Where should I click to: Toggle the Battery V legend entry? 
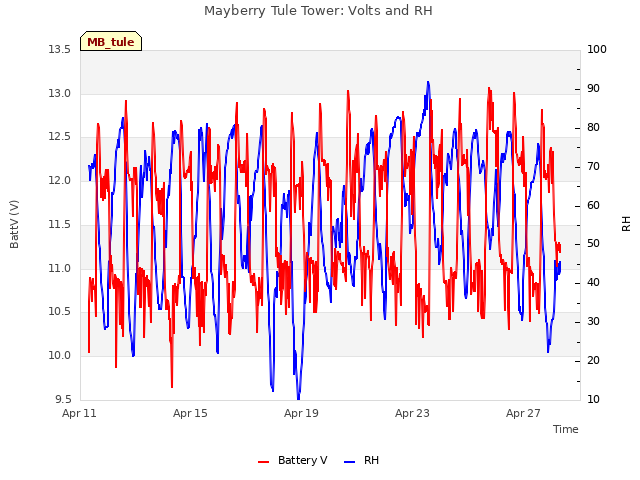[x=292, y=460]
